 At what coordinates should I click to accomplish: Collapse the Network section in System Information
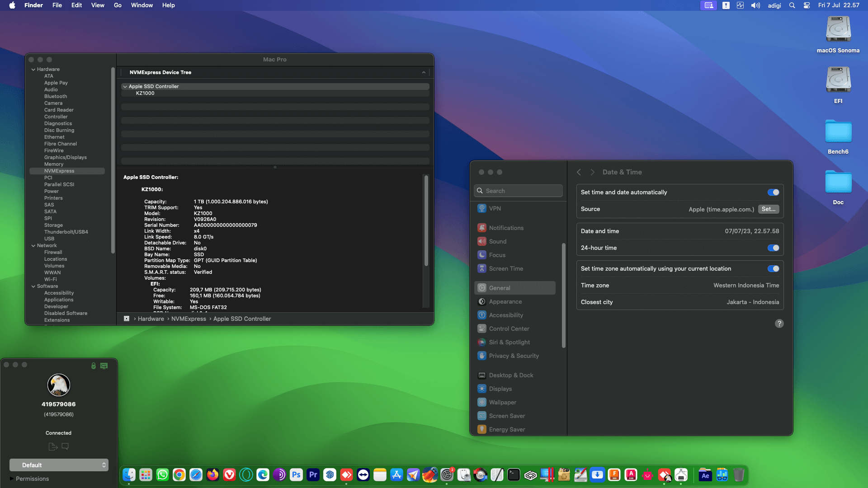(33, 246)
